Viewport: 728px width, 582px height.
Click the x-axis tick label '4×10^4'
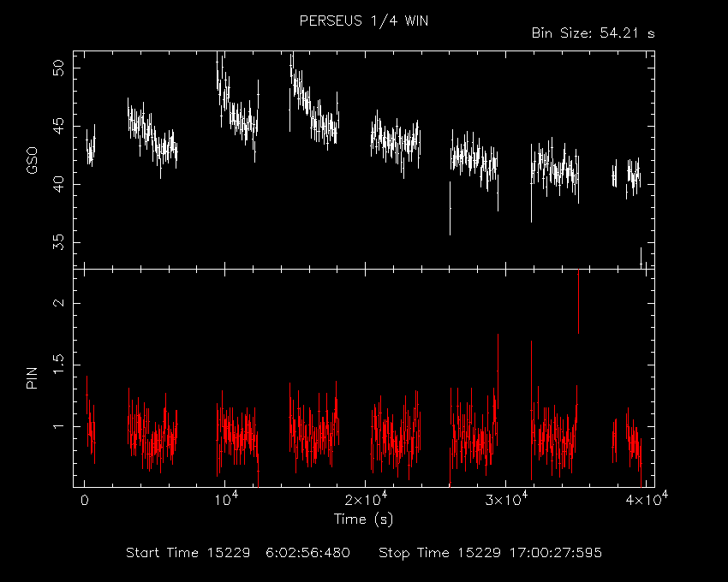coord(647,499)
